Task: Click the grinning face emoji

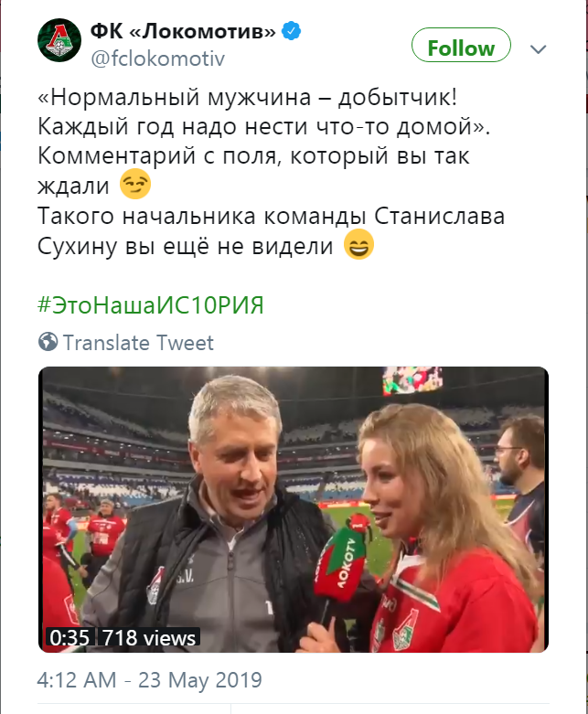Action: [x=358, y=244]
